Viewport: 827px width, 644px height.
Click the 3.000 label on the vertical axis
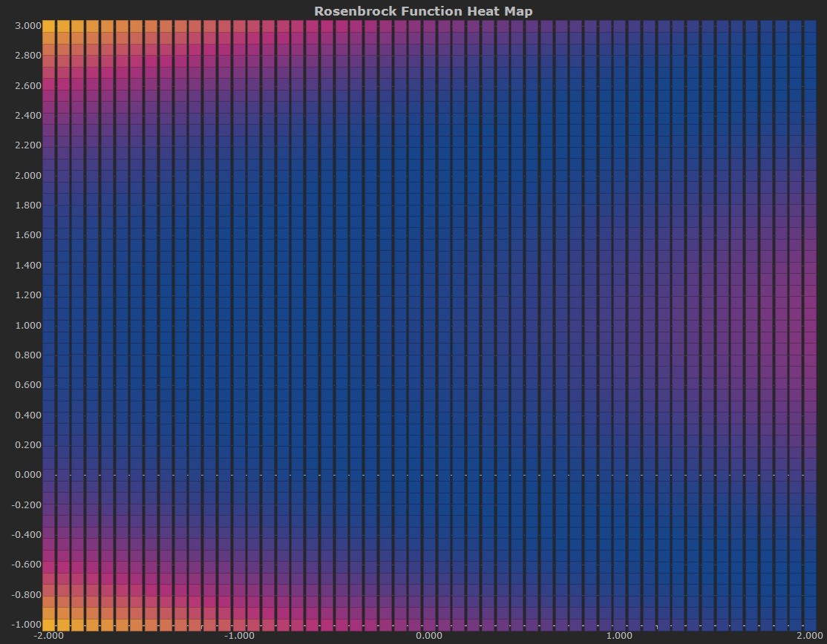pyautogui.click(x=28, y=26)
